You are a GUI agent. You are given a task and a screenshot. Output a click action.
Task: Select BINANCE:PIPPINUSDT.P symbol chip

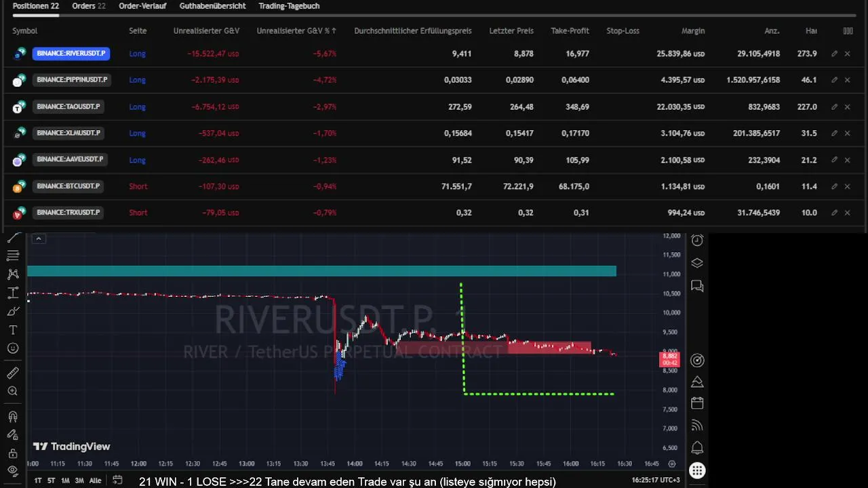click(72, 80)
